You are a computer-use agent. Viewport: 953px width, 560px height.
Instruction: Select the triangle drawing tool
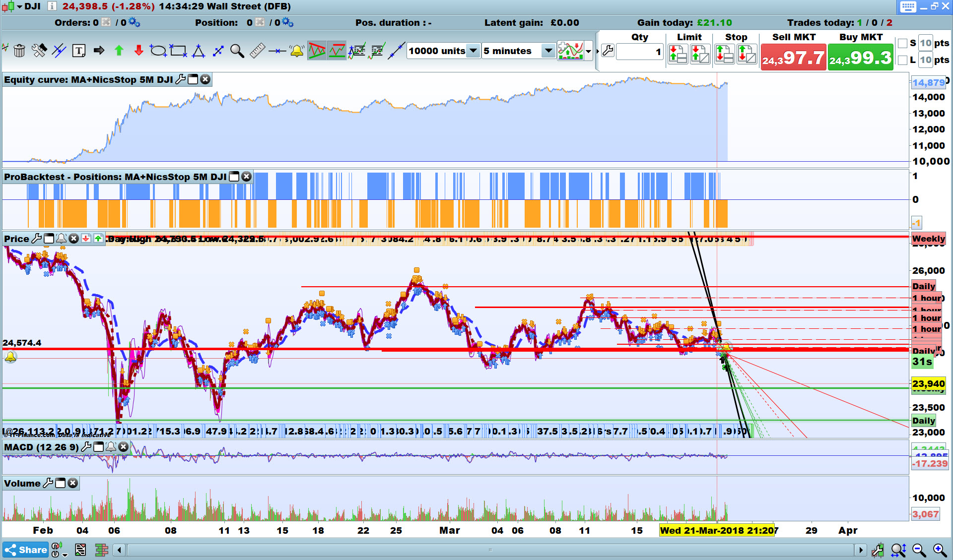click(x=198, y=51)
